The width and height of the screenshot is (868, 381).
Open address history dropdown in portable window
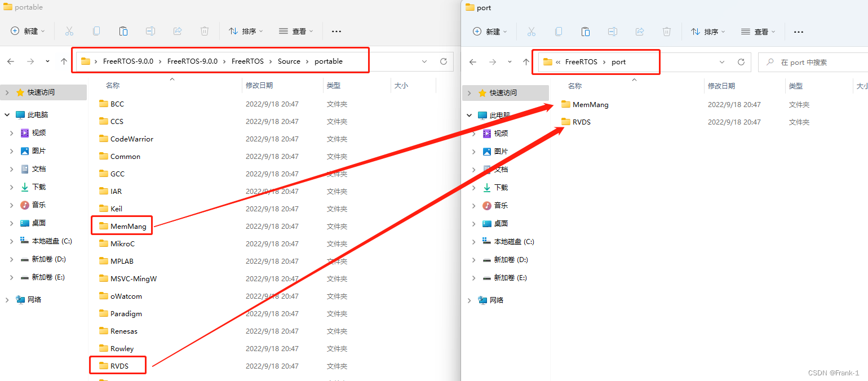point(424,61)
